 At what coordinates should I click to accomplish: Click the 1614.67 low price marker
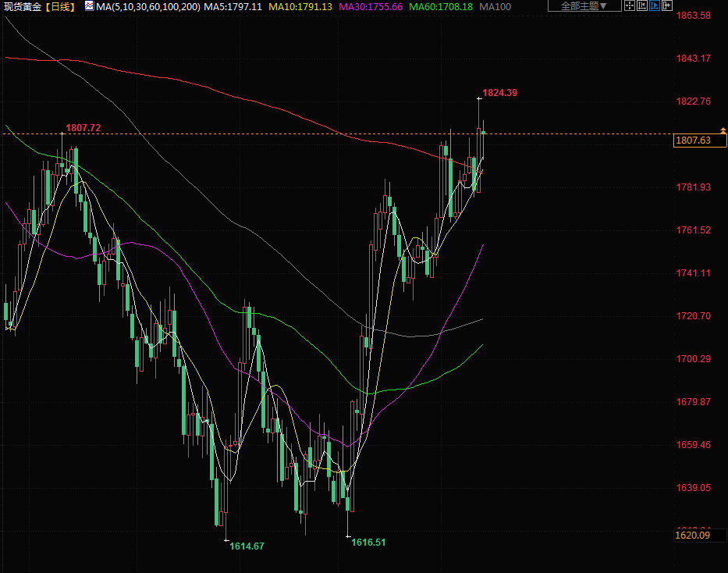(x=247, y=546)
